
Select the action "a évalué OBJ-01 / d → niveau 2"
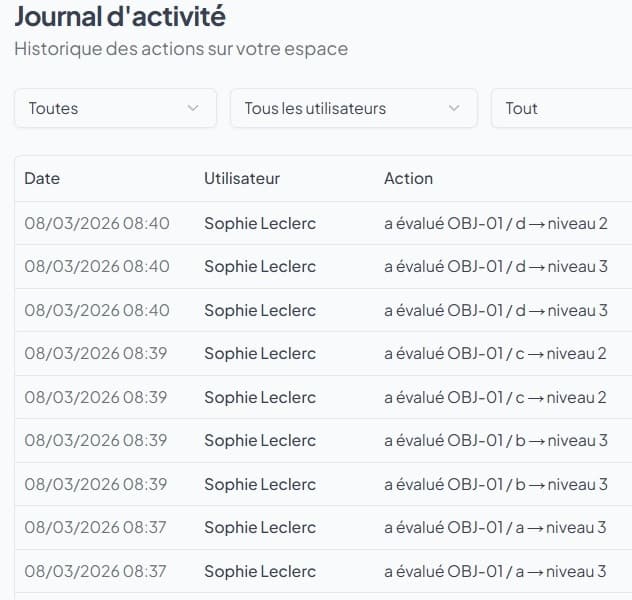point(496,223)
